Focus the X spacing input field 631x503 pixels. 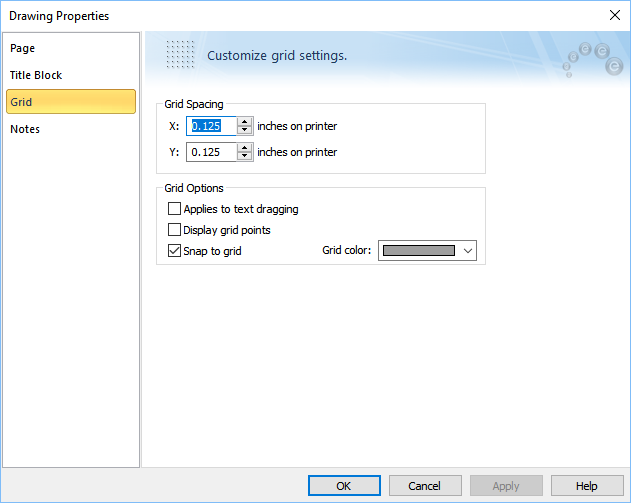(x=211, y=126)
